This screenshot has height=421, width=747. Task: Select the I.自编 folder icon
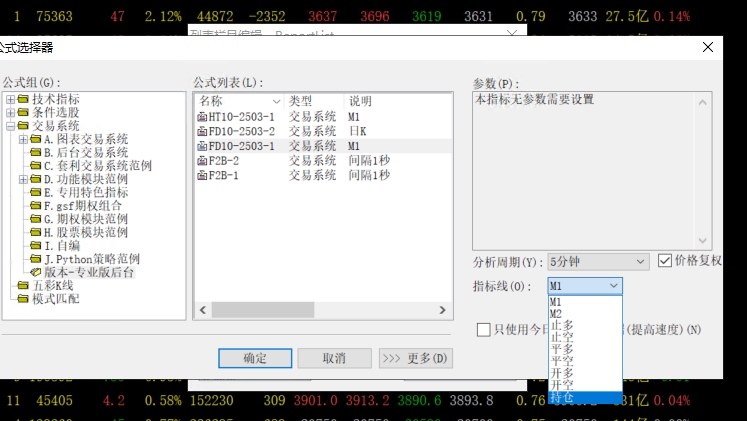[x=35, y=246]
